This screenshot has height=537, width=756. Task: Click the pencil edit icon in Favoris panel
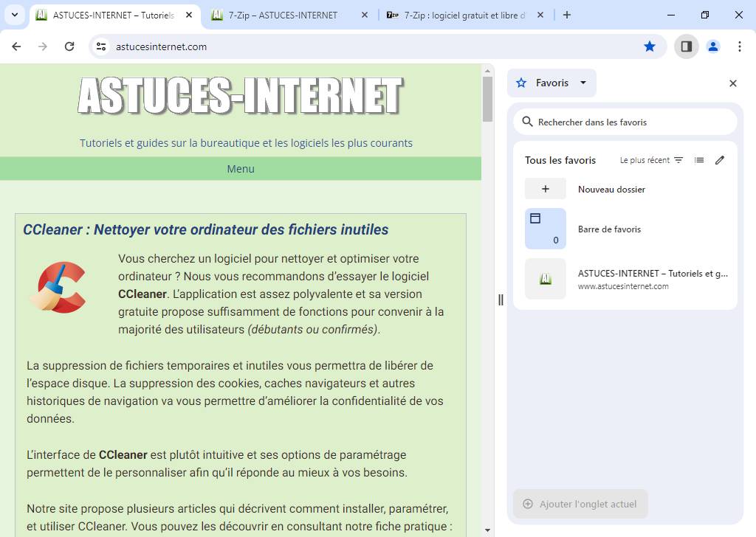(x=720, y=159)
